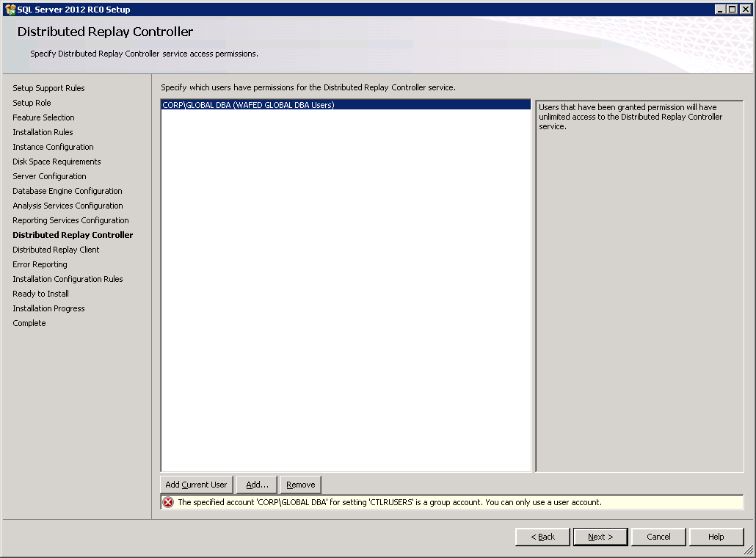Select the CORP\GLOBAL DBA list entry

[x=248, y=105]
